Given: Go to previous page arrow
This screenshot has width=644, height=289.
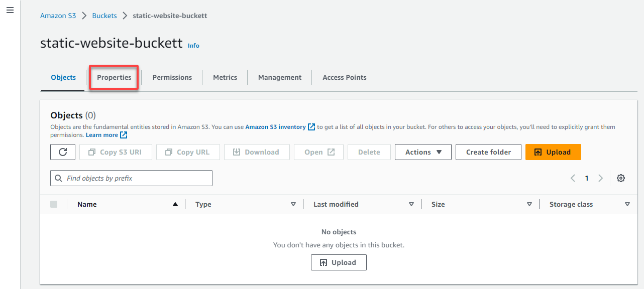Looking at the screenshot, I should point(573,178).
